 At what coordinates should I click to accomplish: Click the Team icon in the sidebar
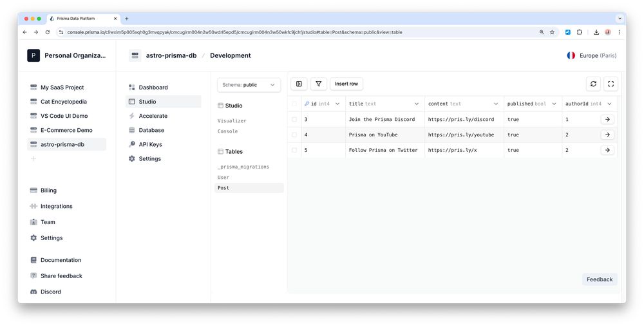(33, 222)
